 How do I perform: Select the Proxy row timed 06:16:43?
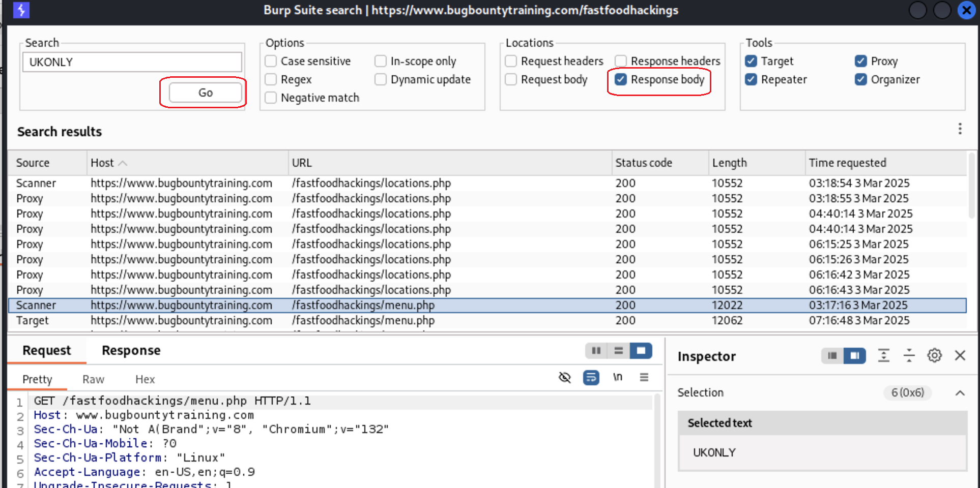coord(487,290)
